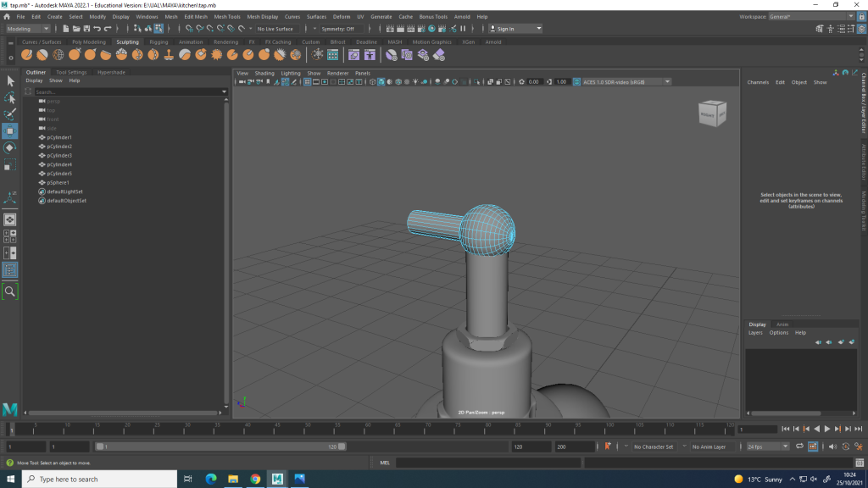The height and width of the screenshot is (488, 868).
Task: Open the Mesh Tools menu
Action: (x=226, y=16)
